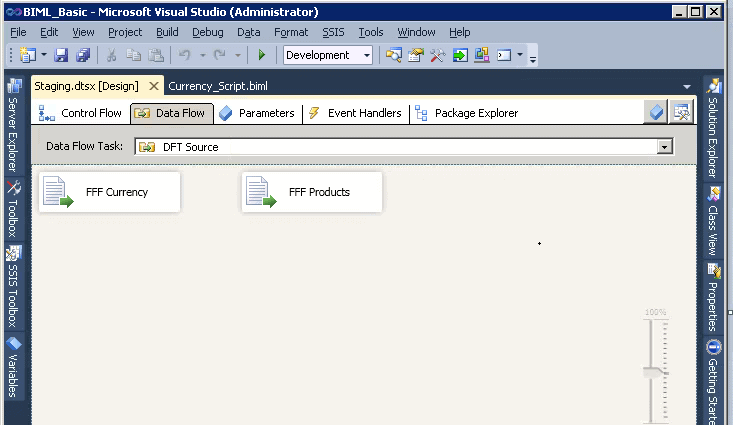
Task: Open the New Project dropdown arrow
Action: 44,55
